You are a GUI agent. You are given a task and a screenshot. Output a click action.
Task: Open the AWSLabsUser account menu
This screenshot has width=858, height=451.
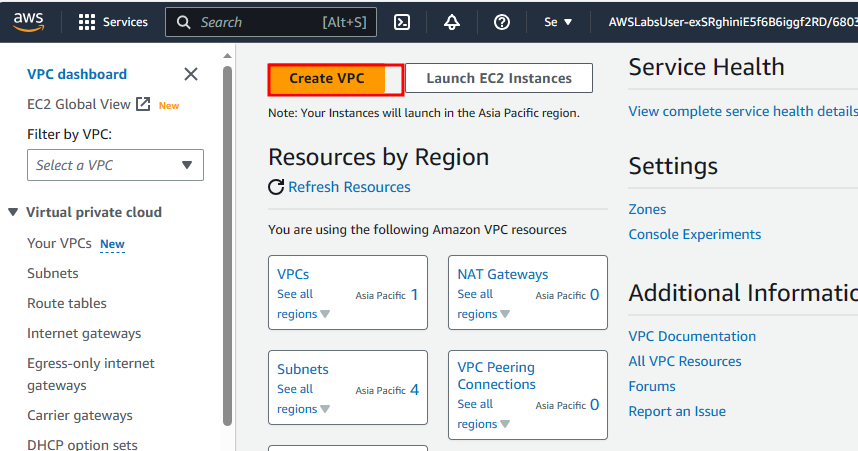click(733, 22)
